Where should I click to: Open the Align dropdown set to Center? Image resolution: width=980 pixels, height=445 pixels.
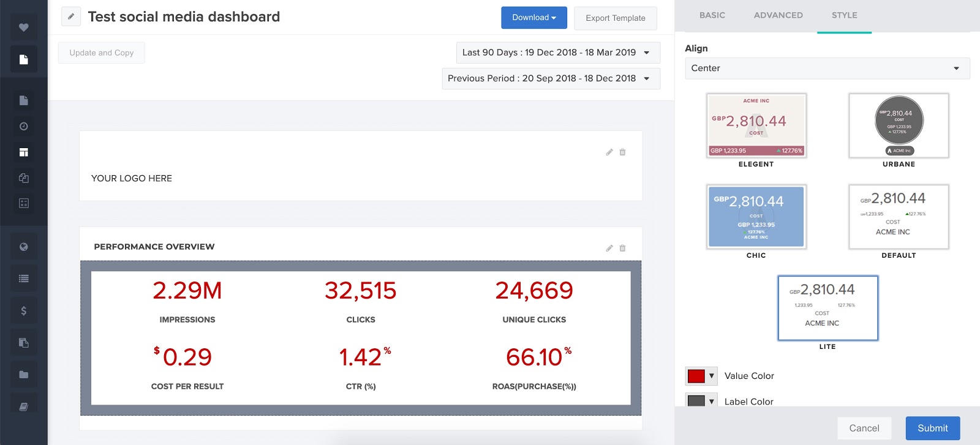coord(827,69)
